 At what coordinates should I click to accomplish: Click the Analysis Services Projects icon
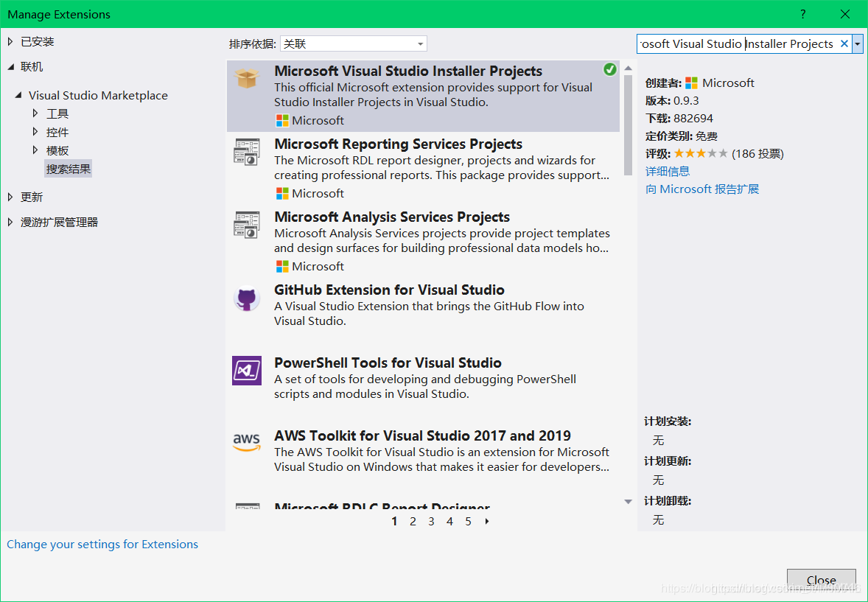[247, 225]
